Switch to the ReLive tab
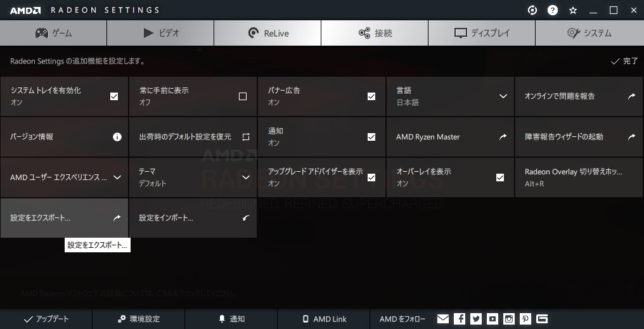644x329 pixels. (267, 33)
